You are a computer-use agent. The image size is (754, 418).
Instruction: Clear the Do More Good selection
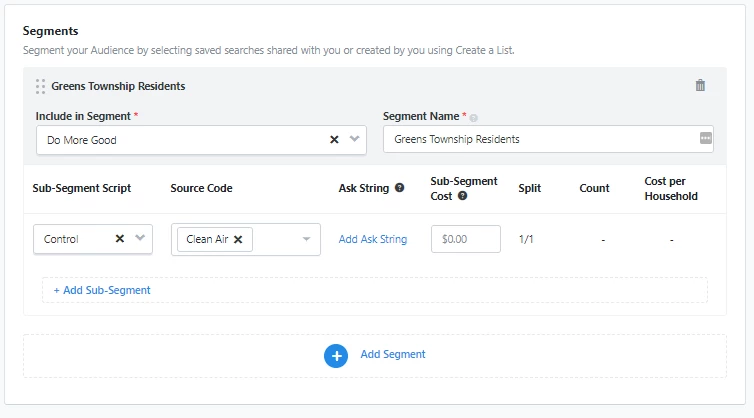[334, 140]
